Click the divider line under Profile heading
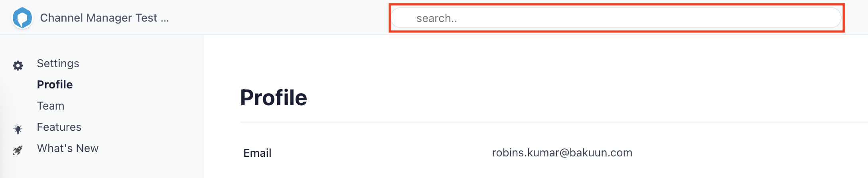 pyautogui.click(x=519, y=122)
